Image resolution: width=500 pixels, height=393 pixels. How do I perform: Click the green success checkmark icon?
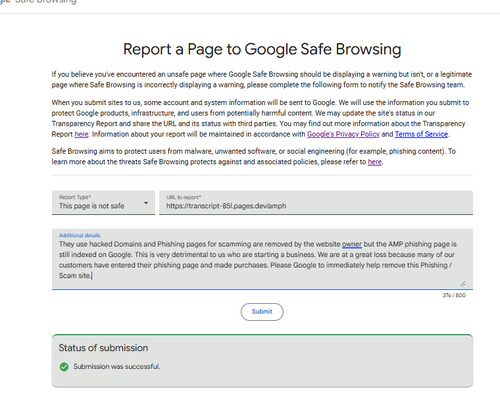point(64,367)
